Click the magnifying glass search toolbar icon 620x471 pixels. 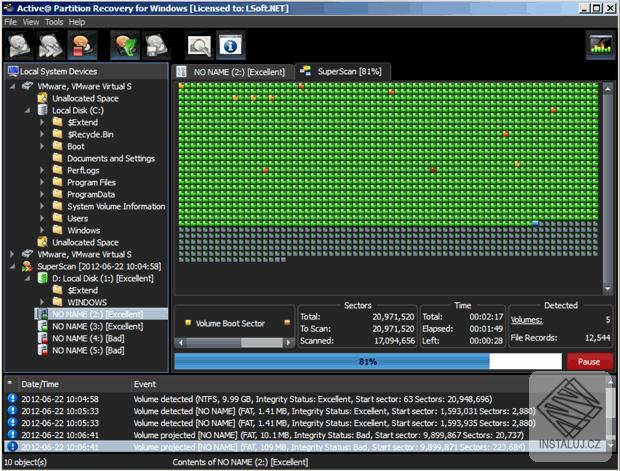coord(199,45)
